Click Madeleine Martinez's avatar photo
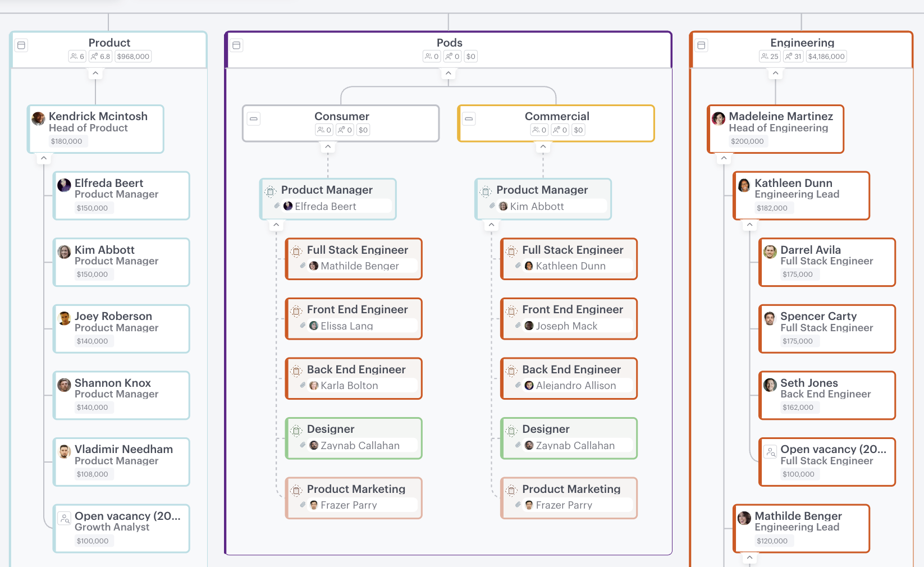This screenshot has width=924, height=567. (718, 118)
